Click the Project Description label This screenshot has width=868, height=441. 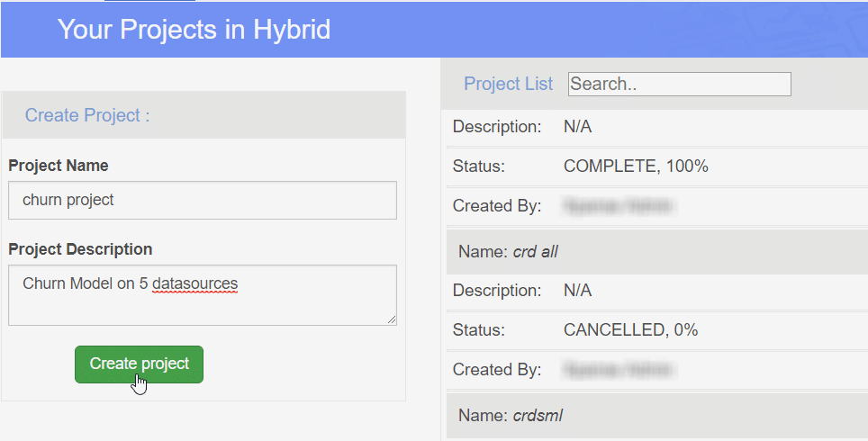[80, 249]
